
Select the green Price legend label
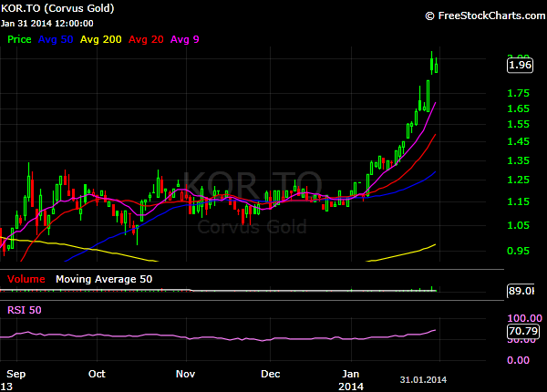(x=19, y=39)
